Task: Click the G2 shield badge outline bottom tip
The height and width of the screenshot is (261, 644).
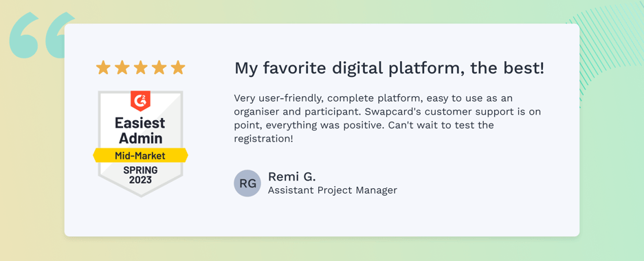Action: pyautogui.click(x=140, y=194)
